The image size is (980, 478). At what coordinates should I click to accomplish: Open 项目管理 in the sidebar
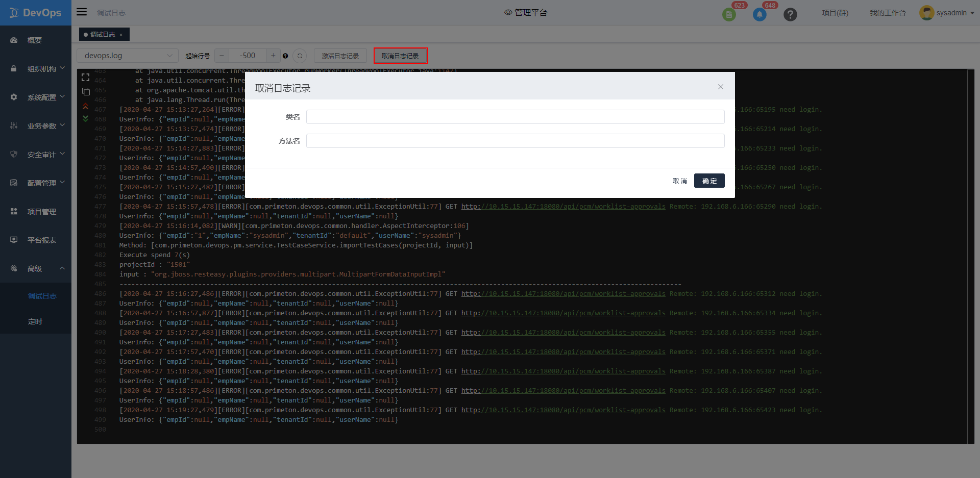click(x=42, y=212)
